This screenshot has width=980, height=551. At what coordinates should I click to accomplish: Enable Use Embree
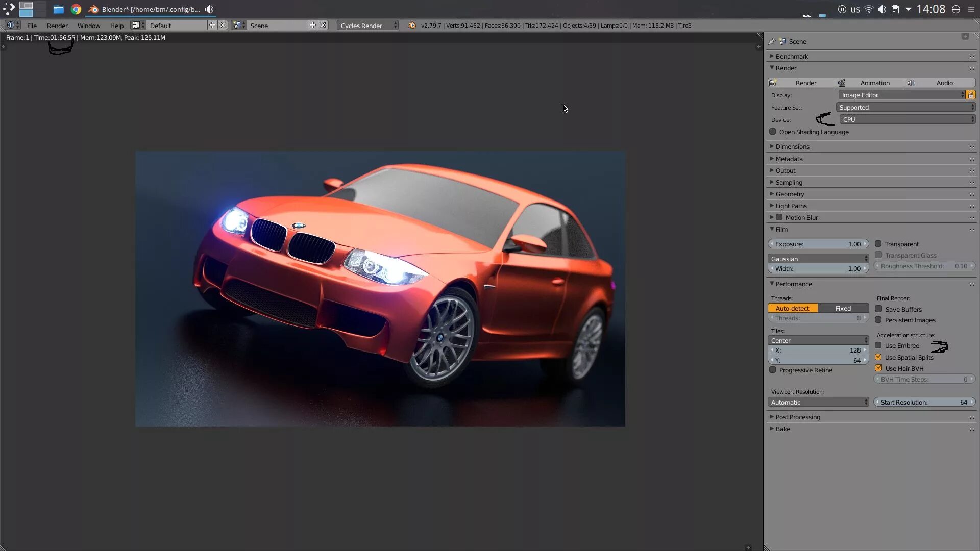pyautogui.click(x=878, y=345)
